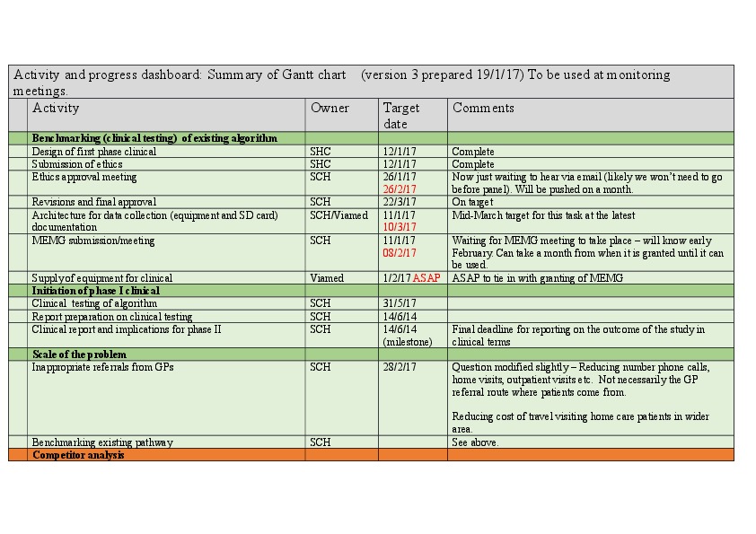Select the green 'Benchmarking (clinical testing)' section row
Screen dimensions: 756x534
(154, 139)
